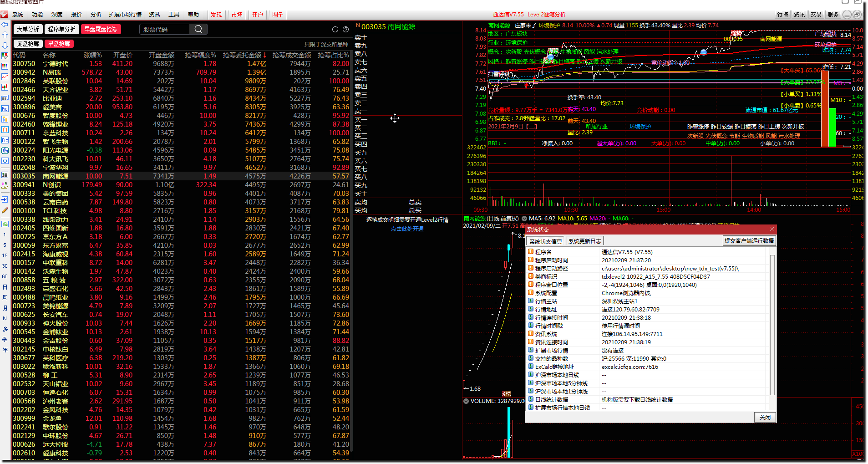Viewport: 868px width, 464px height.
Task: Open the 行情 button at top right
Action: 782,15
